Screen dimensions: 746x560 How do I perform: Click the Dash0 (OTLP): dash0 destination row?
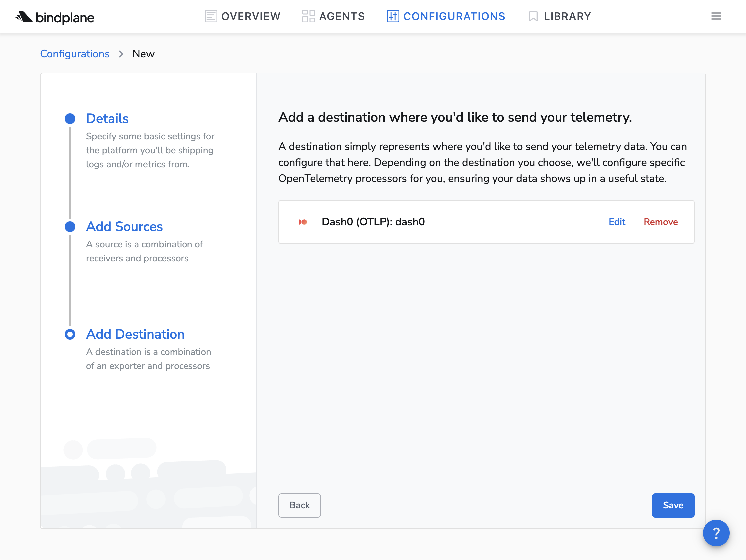click(x=486, y=222)
